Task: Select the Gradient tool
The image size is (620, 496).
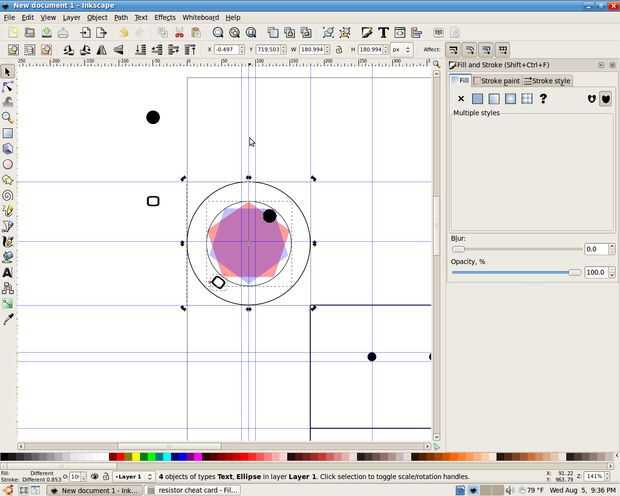Action: (8, 303)
